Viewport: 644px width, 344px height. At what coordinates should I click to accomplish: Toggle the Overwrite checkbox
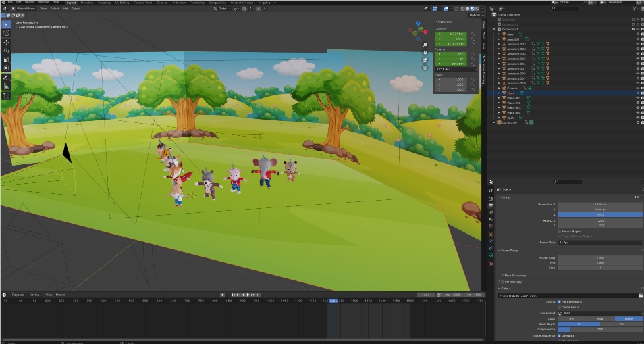[x=559, y=336]
